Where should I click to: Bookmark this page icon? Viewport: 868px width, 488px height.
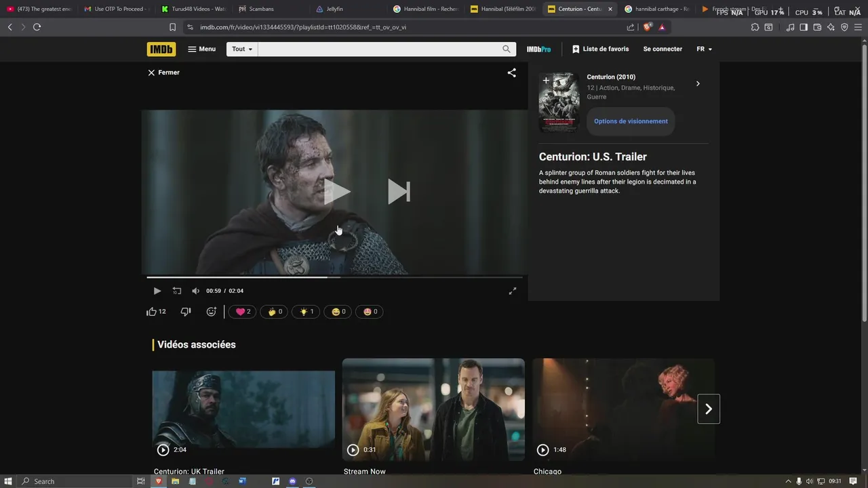point(172,27)
